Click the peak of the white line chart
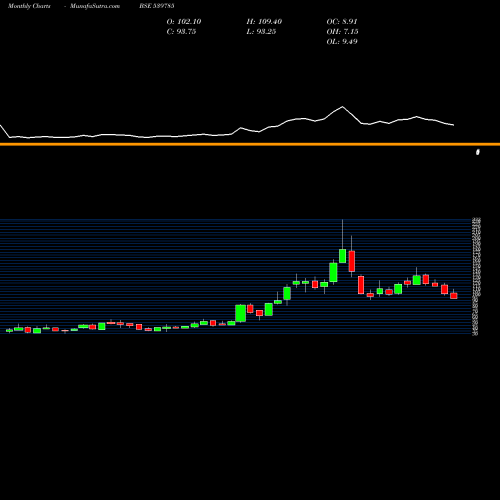Viewport: 500px width, 500px height. [x=342, y=107]
